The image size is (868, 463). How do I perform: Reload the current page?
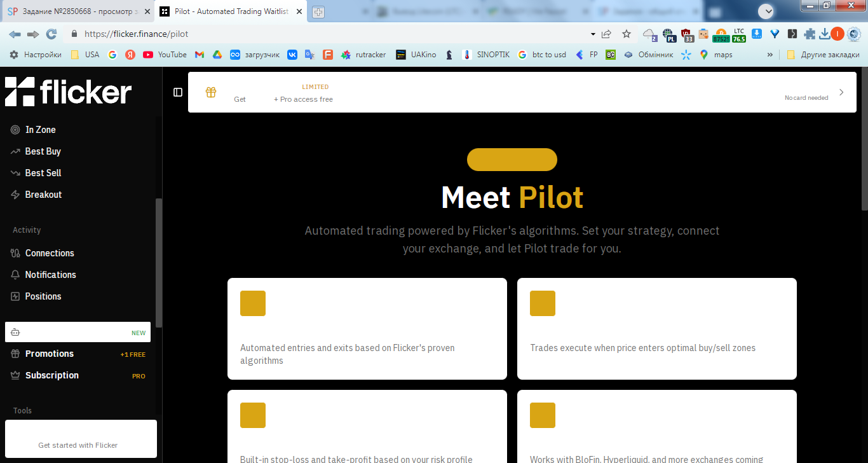coord(51,34)
